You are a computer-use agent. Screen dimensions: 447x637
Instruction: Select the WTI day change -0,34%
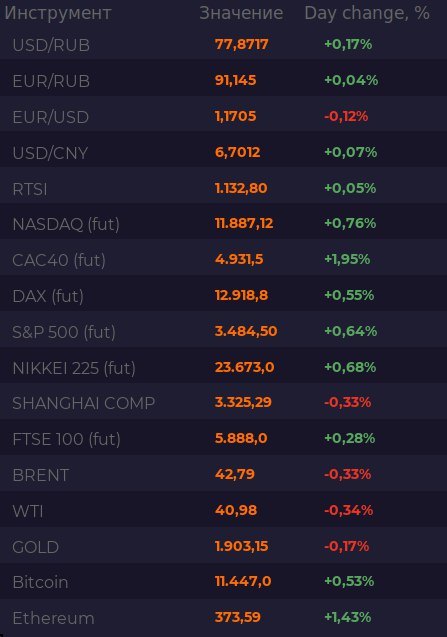tap(348, 510)
